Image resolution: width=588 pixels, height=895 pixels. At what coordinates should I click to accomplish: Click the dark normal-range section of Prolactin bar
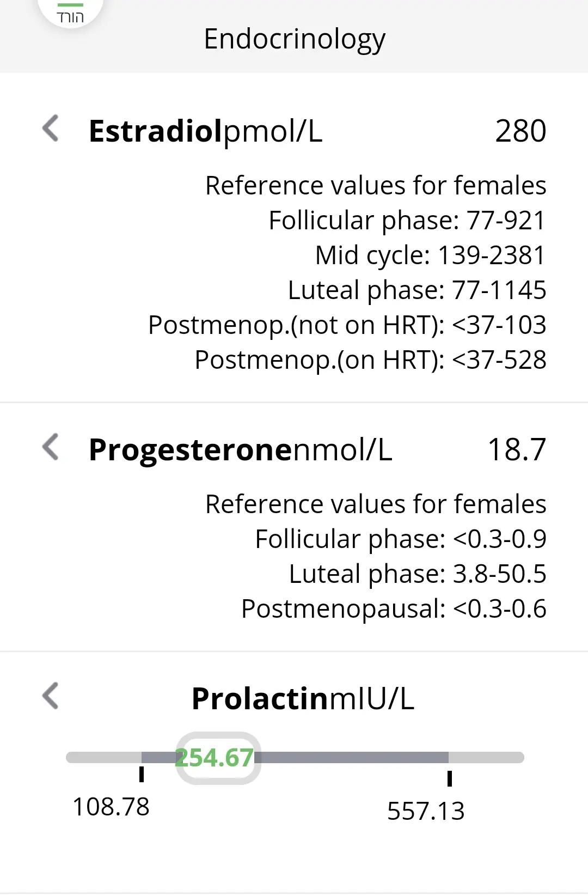coord(354,757)
